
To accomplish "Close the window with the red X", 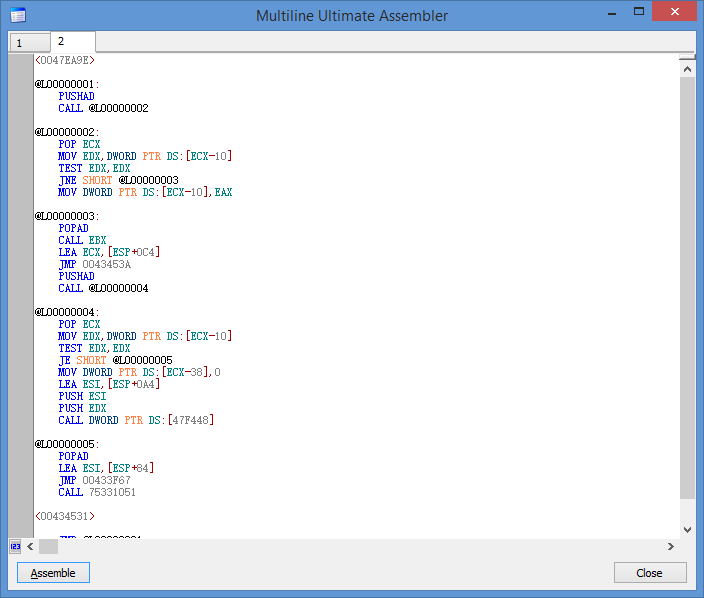I will 674,11.
